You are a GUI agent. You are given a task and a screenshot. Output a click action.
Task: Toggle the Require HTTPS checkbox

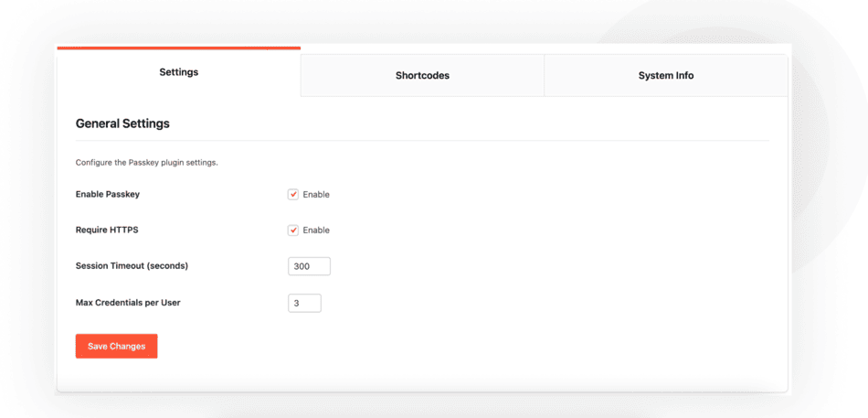tap(293, 230)
